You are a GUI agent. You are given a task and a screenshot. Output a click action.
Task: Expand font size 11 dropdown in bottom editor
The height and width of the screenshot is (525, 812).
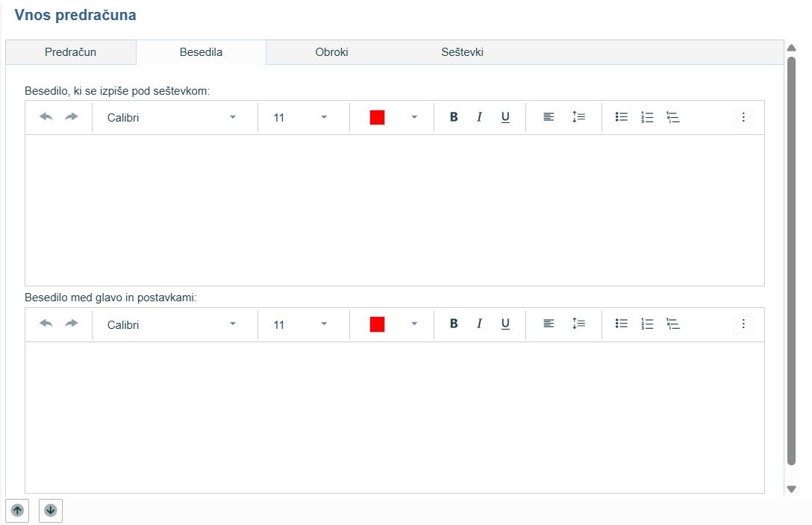tap(324, 324)
